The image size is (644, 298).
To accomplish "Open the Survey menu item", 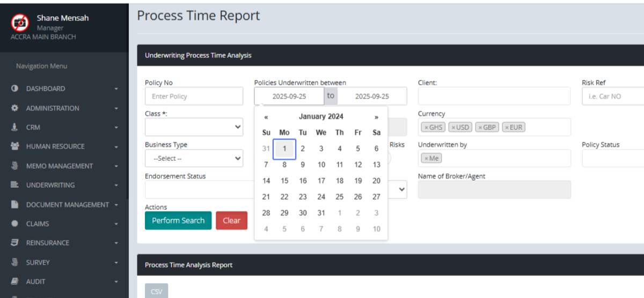I will click(38, 263).
